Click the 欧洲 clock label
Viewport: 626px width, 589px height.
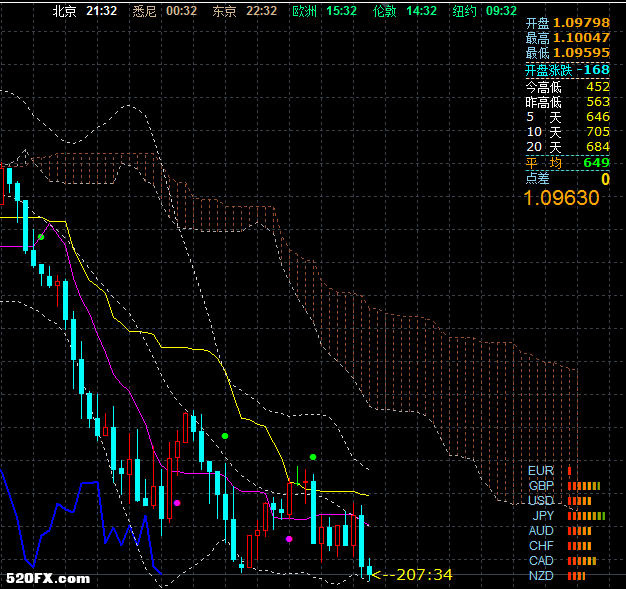click(x=304, y=11)
